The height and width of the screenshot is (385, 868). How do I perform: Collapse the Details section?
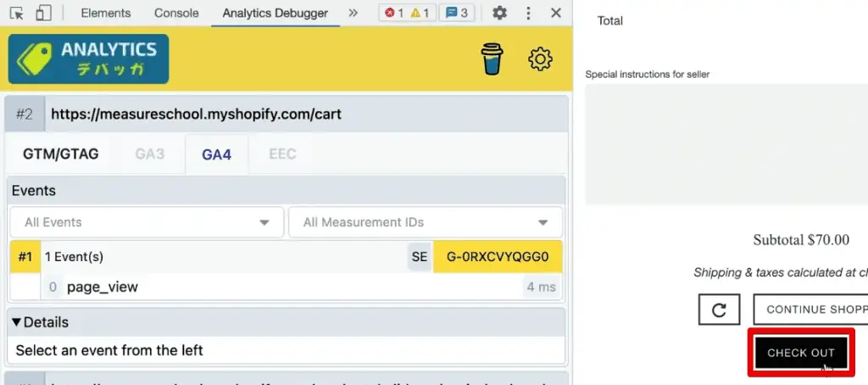(x=39, y=322)
